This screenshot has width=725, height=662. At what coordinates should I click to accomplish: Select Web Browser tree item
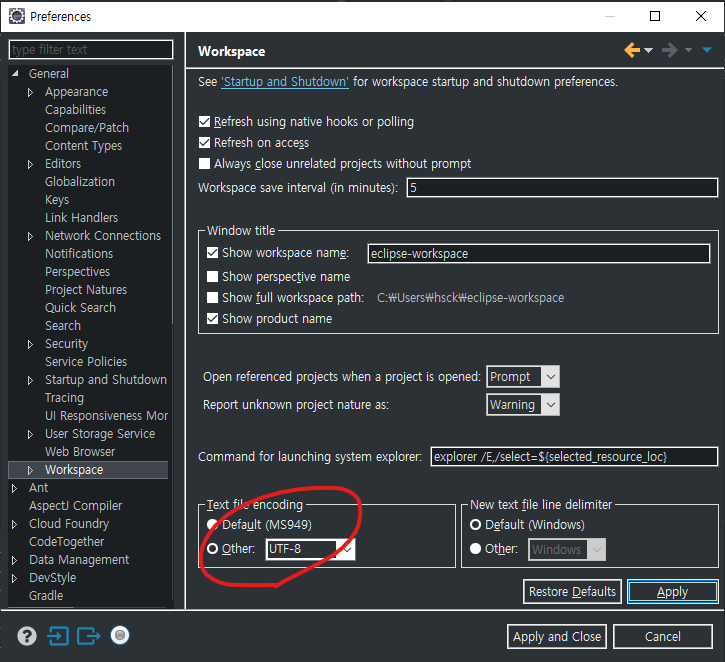click(80, 452)
